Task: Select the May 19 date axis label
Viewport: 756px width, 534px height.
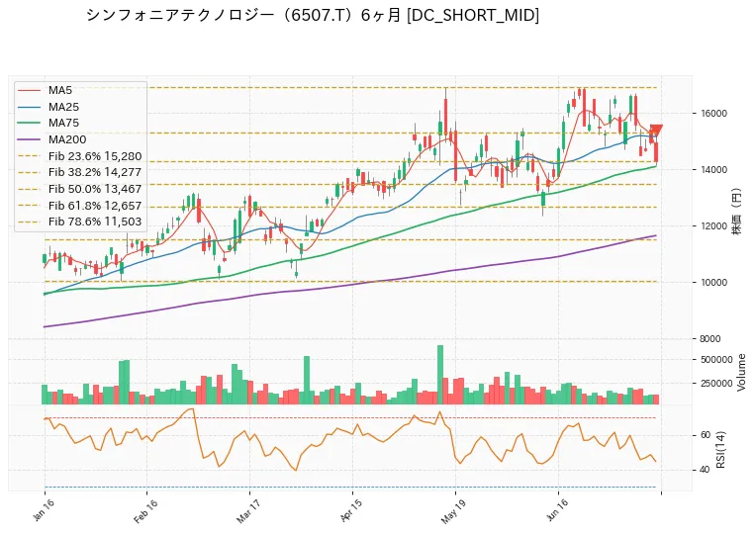Action: coord(453,511)
